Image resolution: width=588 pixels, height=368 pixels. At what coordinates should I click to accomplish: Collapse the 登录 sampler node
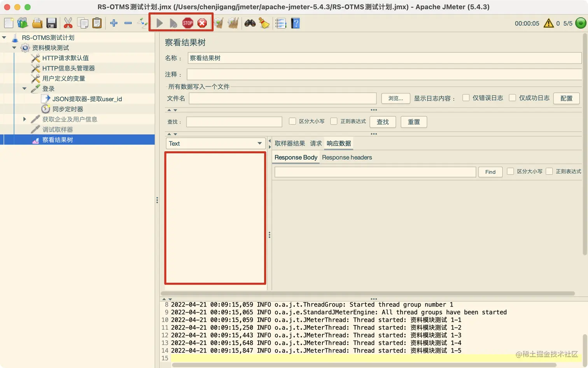[x=24, y=88]
